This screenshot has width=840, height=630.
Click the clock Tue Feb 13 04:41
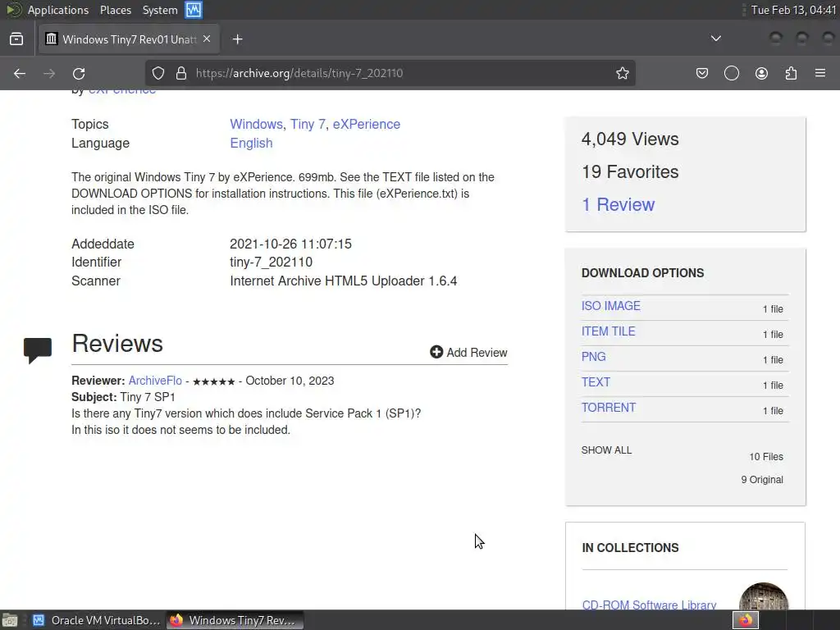click(x=793, y=10)
